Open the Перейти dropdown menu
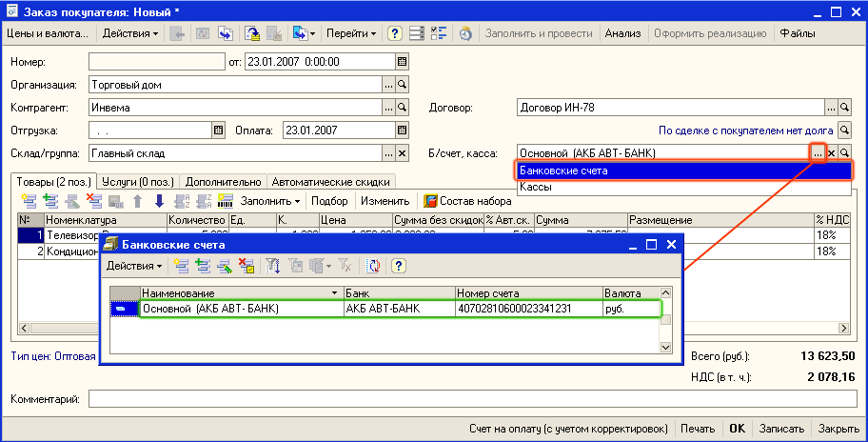 point(351,33)
